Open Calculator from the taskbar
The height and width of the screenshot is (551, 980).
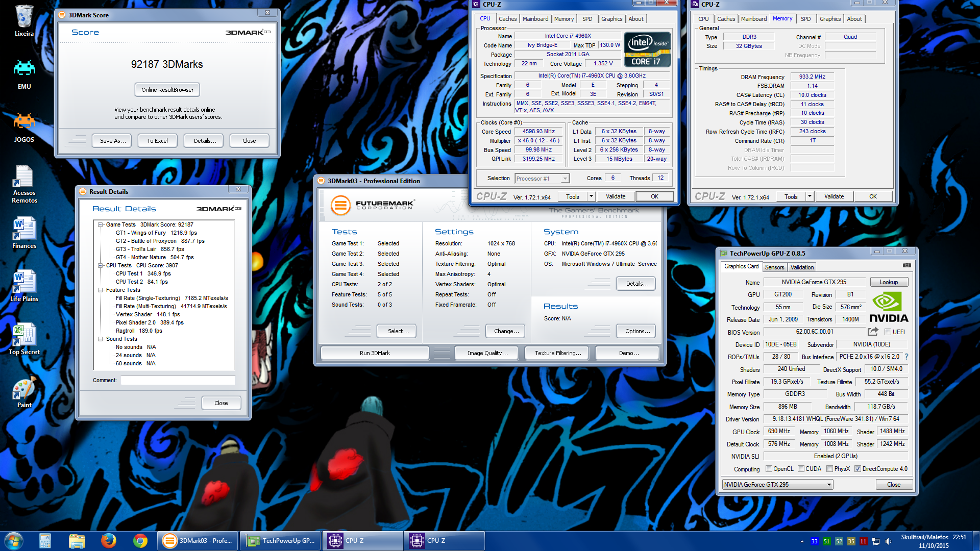click(x=45, y=541)
